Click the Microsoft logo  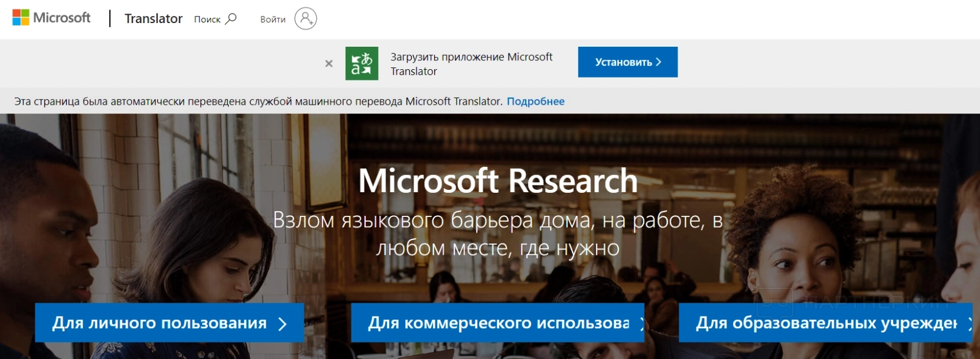tap(51, 18)
